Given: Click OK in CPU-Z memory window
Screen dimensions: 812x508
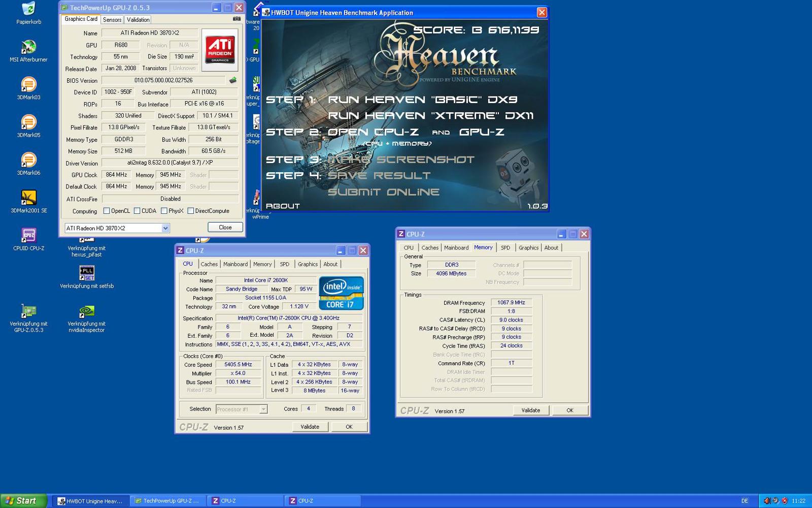Looking at the screenshot, I should point(570,410).
